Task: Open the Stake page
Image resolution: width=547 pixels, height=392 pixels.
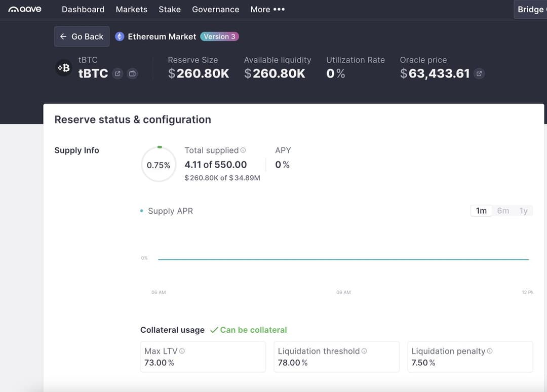Action: click(170, 10)
